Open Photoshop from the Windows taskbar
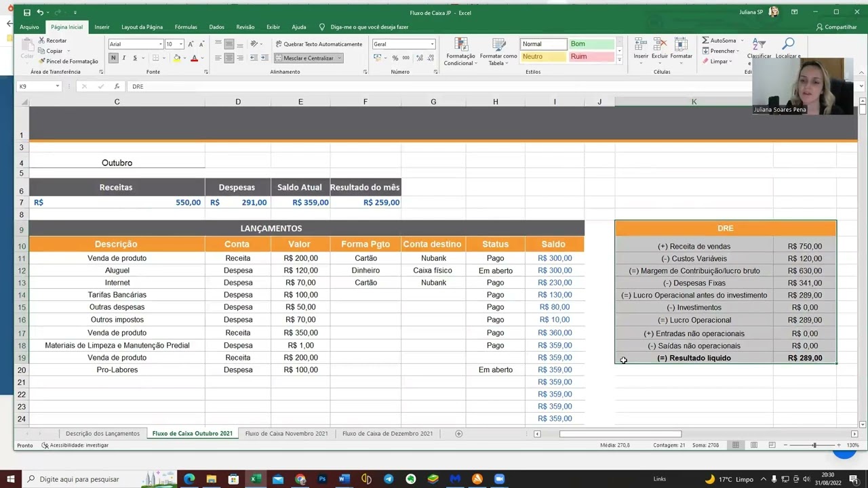Image resolution: width=868 pixels, height=488 pixels. click(322, 479)
